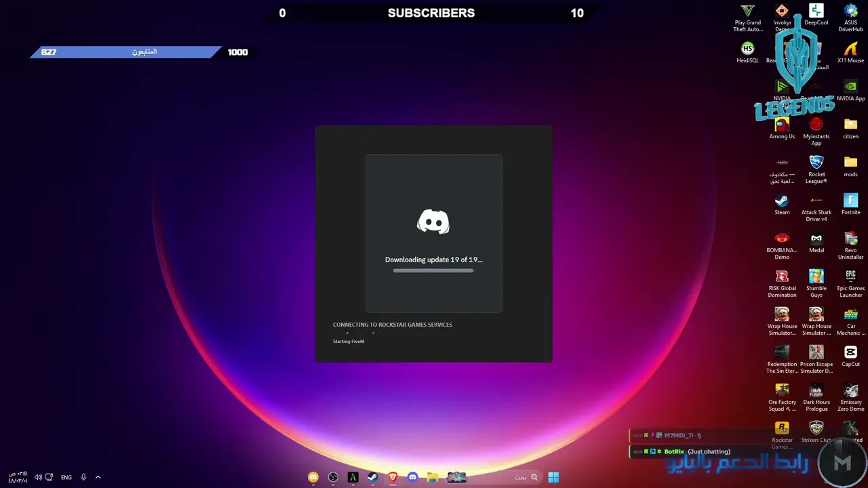Image resolution: width=868 pixels, height=488 pixels.
Task: Expand the hidden system tray icons
Action: tap(98, 477)
